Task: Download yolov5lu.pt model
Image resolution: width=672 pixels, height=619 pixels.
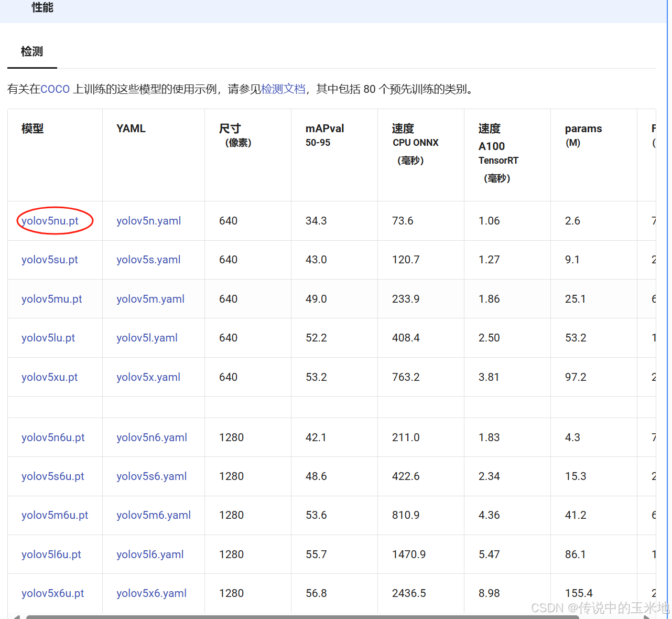Action: pyautogui.click(x=48, y=338)
